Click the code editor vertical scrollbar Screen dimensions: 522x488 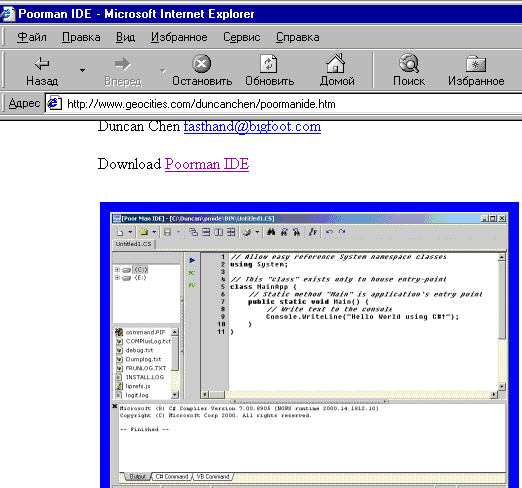(x=502, y=322)
